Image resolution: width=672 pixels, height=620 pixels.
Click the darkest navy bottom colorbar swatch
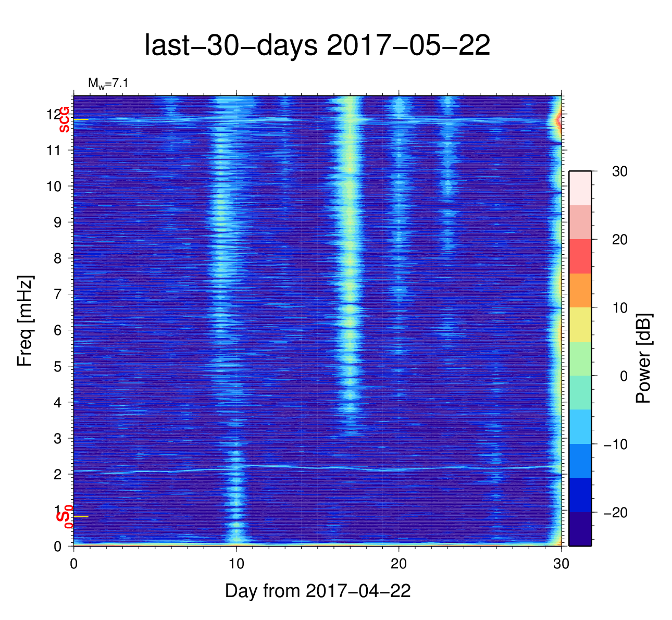(x=580, y=529)
